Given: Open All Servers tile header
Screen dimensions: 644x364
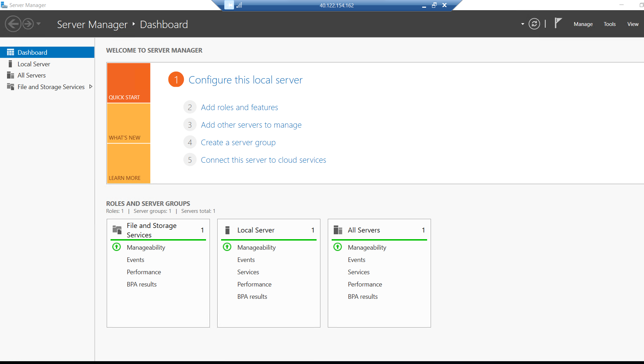Looking at the screenshot, I should 379,230.
